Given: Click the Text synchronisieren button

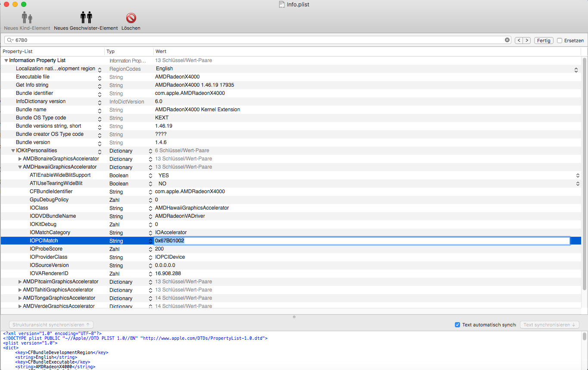Looking at the screenshot, I should point(549,325).
